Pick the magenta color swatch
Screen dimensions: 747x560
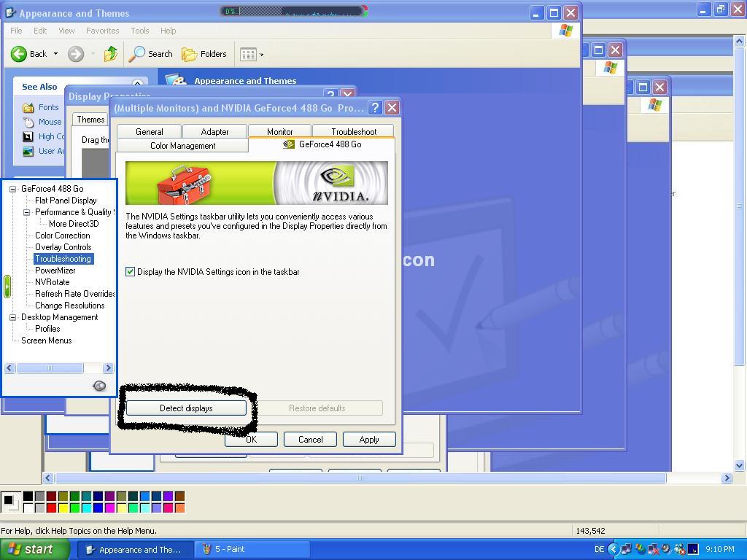tap(110, 508)
